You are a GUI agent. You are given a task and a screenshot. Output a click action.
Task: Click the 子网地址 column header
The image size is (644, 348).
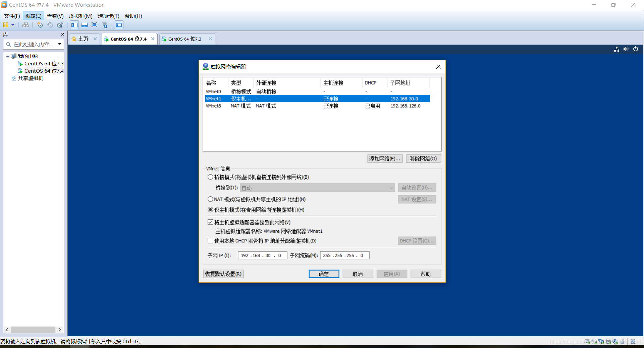coord(408,83)
